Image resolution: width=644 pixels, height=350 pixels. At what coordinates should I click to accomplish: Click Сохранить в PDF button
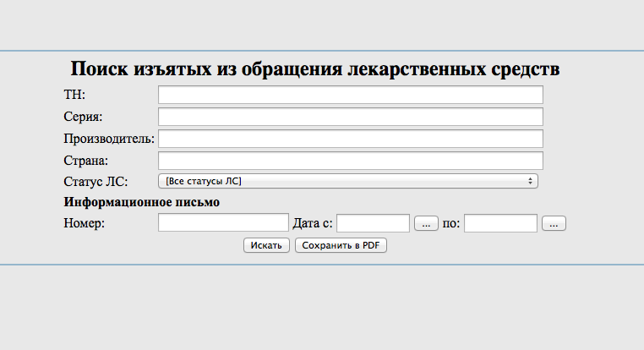coord(341,245)
